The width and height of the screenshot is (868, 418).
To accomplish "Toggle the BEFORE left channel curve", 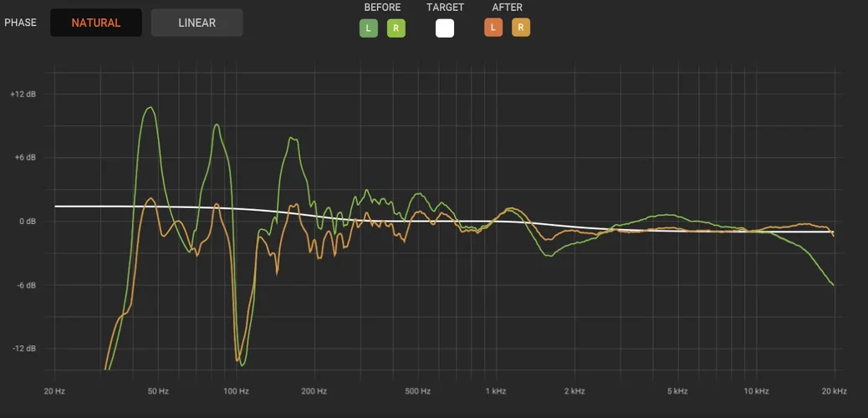I will tap(369, 28).
